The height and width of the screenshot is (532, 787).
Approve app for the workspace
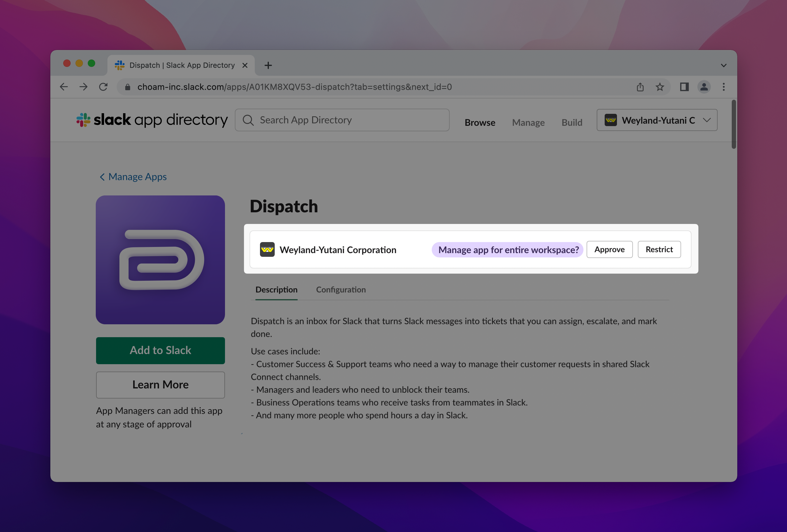(x=609, y=249)
